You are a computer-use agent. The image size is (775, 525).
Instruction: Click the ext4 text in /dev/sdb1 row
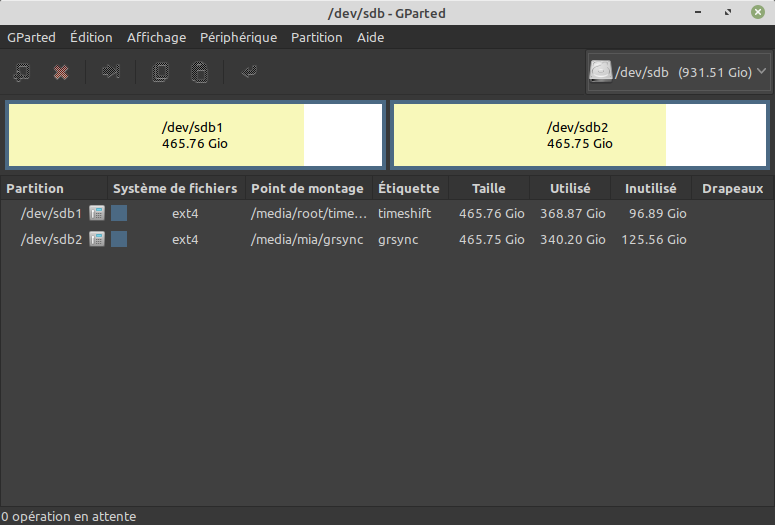185,214
